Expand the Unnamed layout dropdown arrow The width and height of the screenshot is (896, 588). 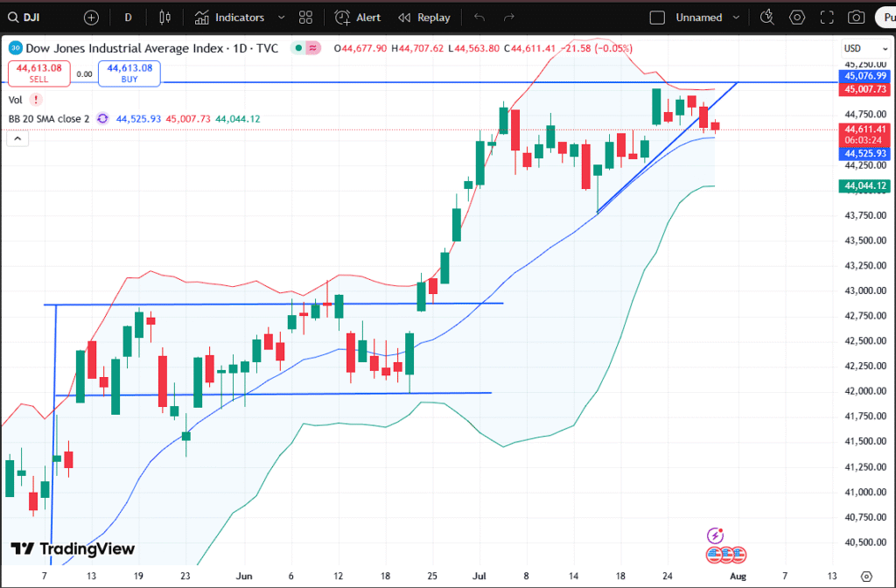coord(736,17)
